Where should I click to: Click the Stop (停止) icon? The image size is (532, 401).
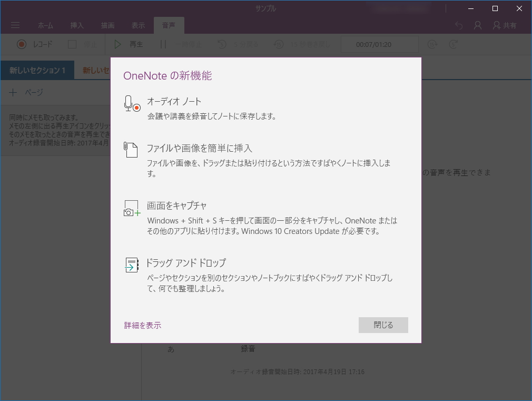coord(72,44)
